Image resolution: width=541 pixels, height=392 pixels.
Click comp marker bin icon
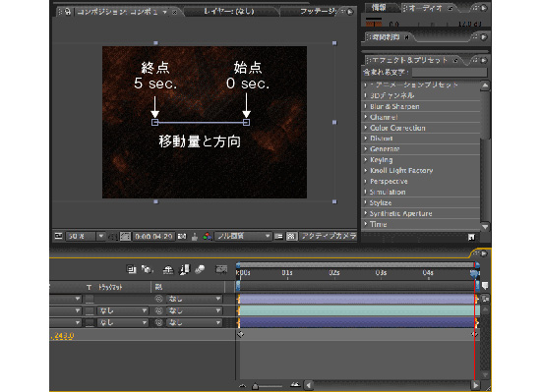click(485, 286)
